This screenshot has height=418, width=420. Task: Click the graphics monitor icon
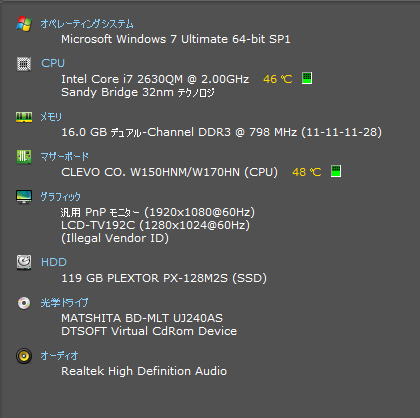point(24,197)
